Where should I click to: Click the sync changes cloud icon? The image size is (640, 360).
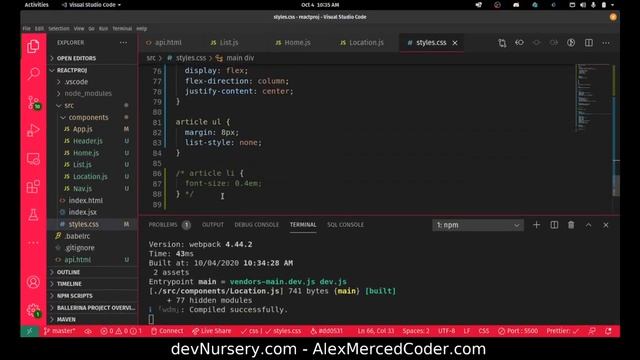88,331
